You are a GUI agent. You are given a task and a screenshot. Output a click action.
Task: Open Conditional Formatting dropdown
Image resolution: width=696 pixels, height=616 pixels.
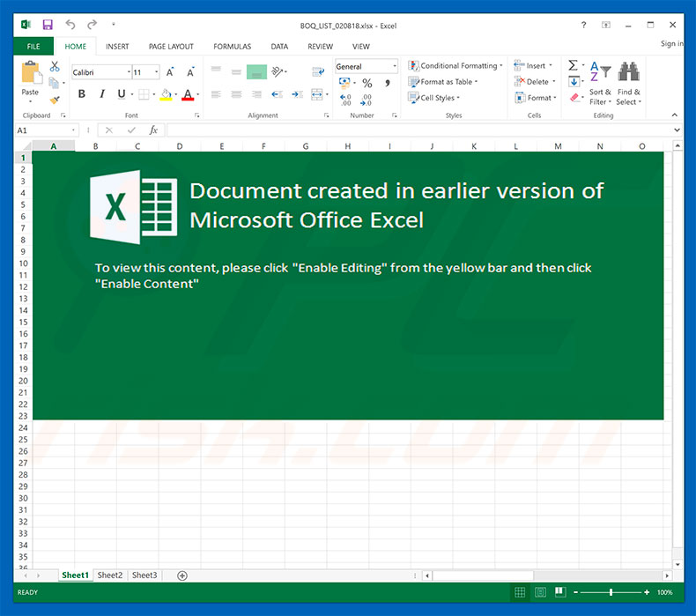[x=455, y=66]
